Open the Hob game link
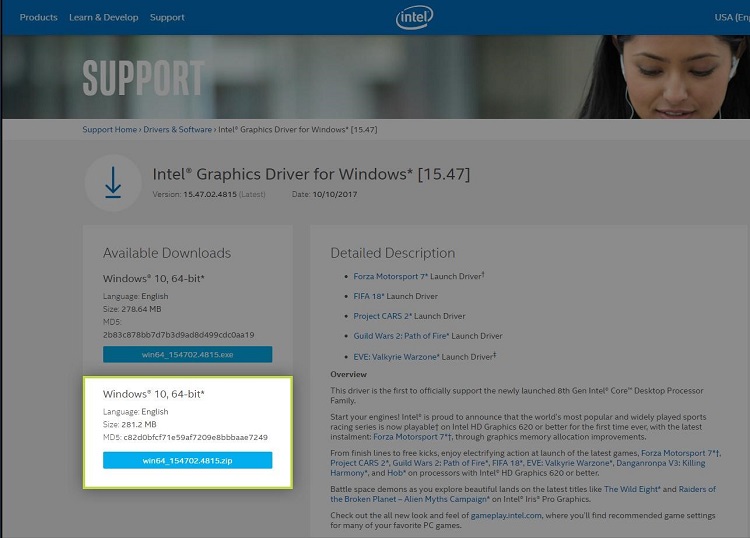750x538 pixels. click(396, 473)
